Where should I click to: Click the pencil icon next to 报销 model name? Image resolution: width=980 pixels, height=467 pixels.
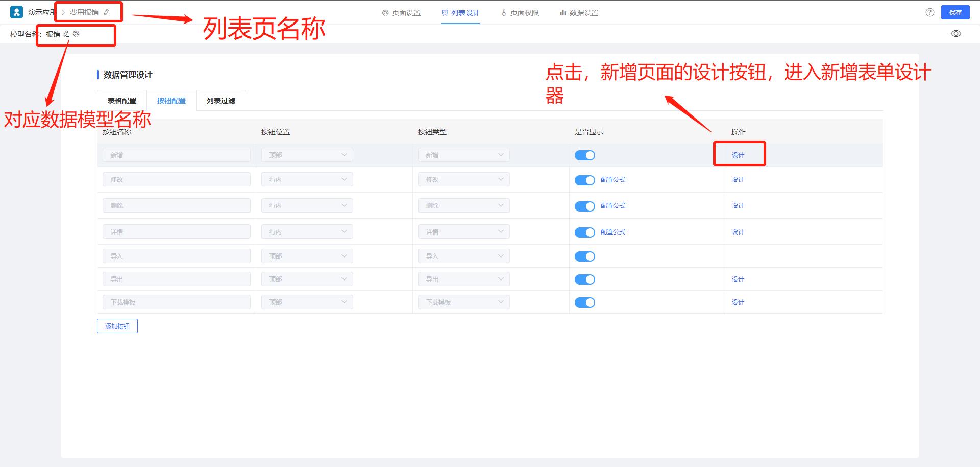click(x=66, y=34)
